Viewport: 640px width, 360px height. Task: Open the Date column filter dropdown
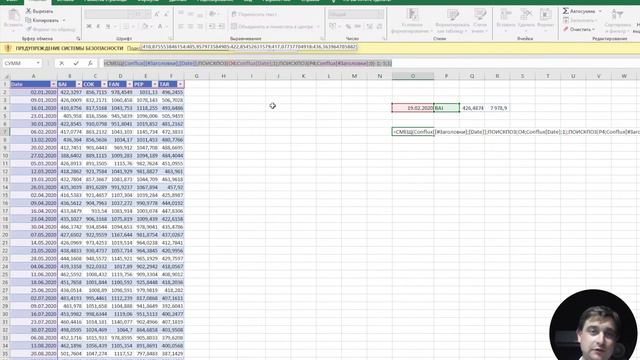[53, 84]
